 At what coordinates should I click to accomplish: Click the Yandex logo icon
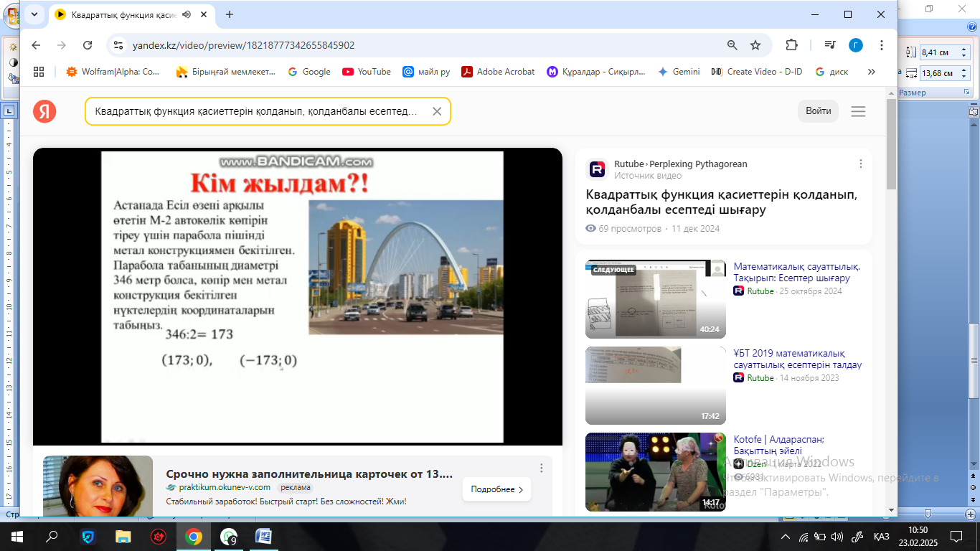pyautogui.click(x=44, y=111)
